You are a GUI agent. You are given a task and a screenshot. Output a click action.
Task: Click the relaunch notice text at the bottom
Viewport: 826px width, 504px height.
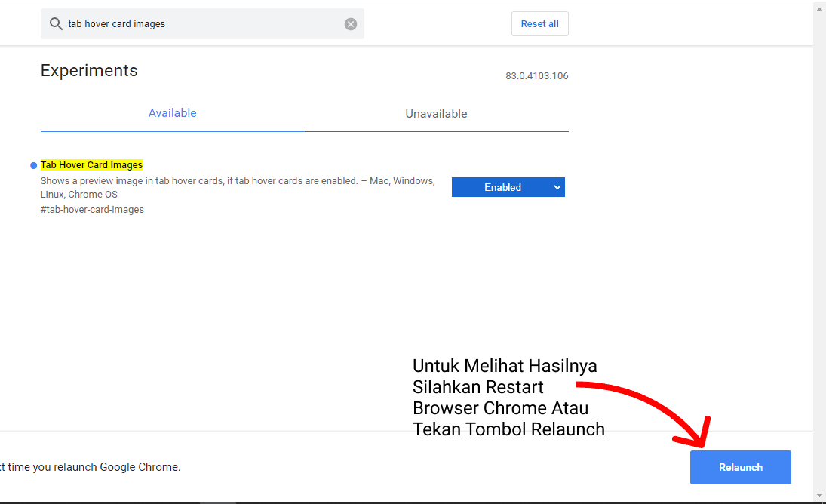90,466
